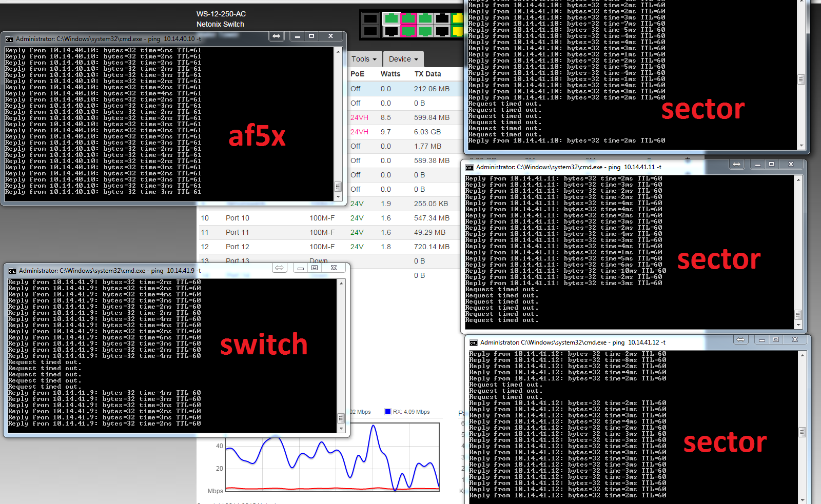The height and width of the screenshot is (504, 821).
Task: Click the double-arrow button in the 10.14.41.9 ping window
Action: coord(280,268)
